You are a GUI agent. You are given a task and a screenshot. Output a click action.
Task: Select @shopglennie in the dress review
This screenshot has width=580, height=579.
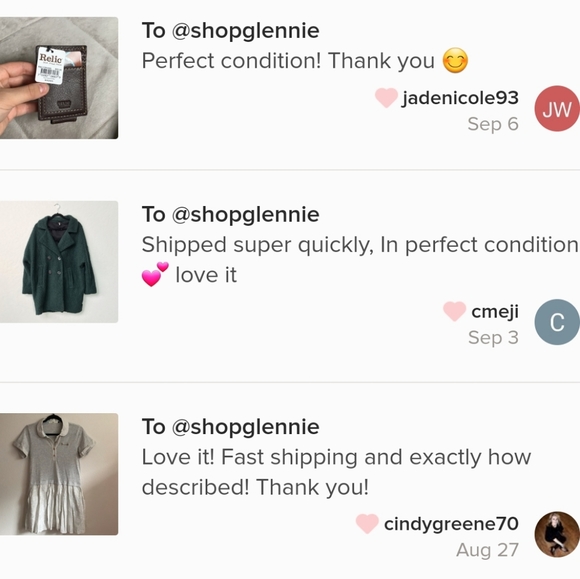click(x=245, y=427)
